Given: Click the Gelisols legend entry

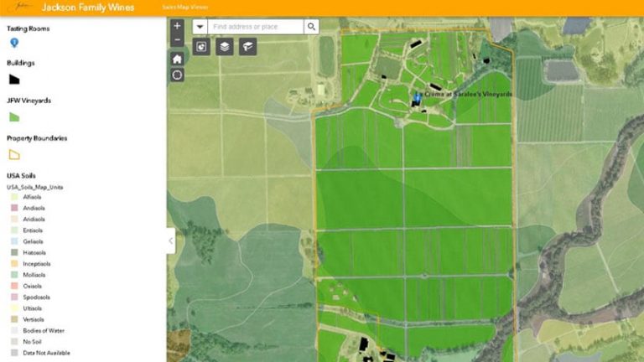Looking at the screenshot, I should [33, 241].
